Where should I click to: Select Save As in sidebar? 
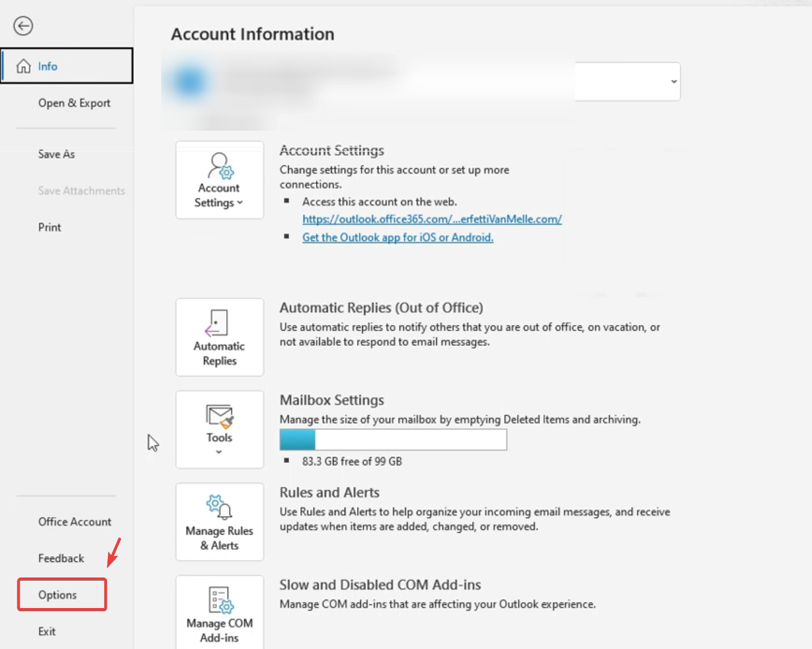click(57, 154)
